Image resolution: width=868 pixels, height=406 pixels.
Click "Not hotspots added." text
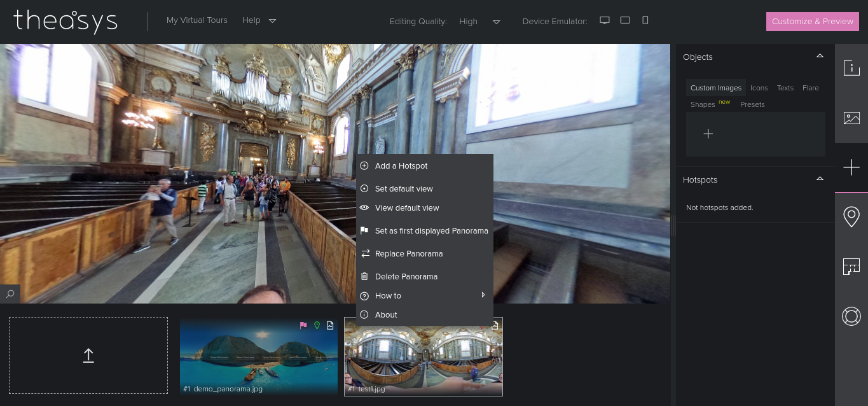click(719, 207)
